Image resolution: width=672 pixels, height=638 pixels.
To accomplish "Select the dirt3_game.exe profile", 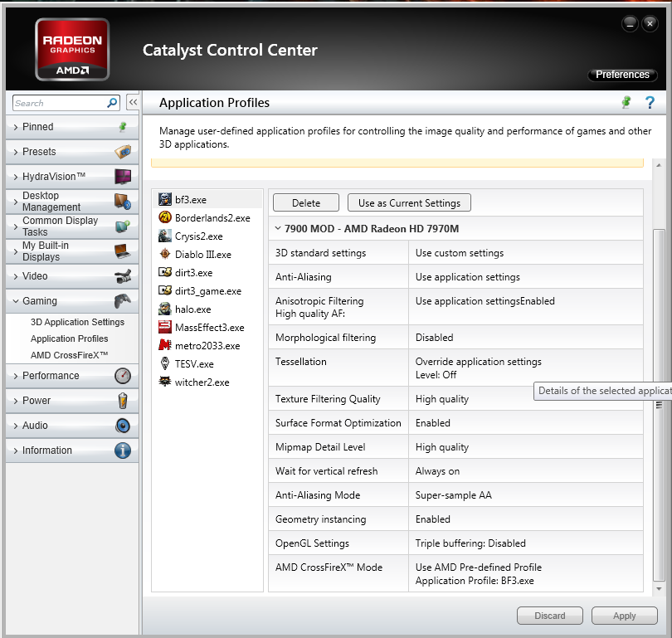I will (208, 291).
